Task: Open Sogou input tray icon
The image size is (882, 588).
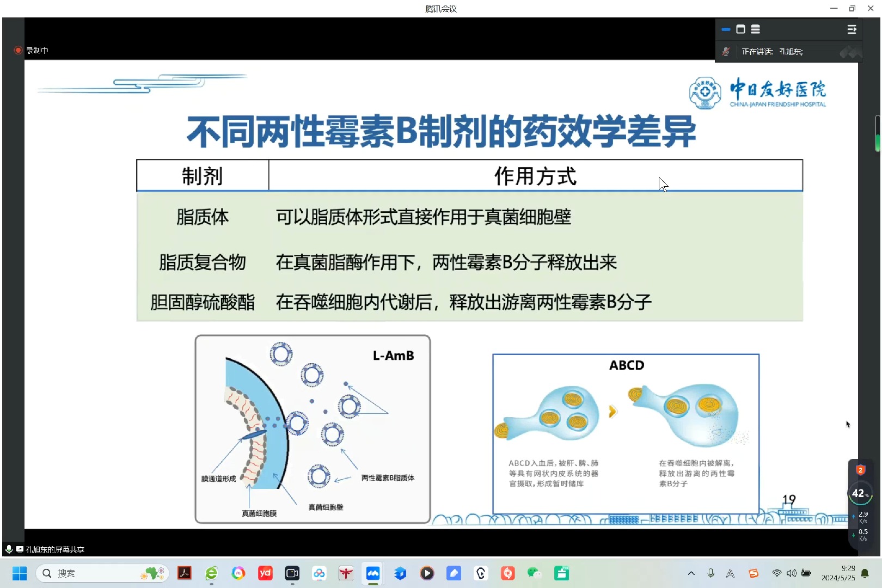Action: pos(754,573)
